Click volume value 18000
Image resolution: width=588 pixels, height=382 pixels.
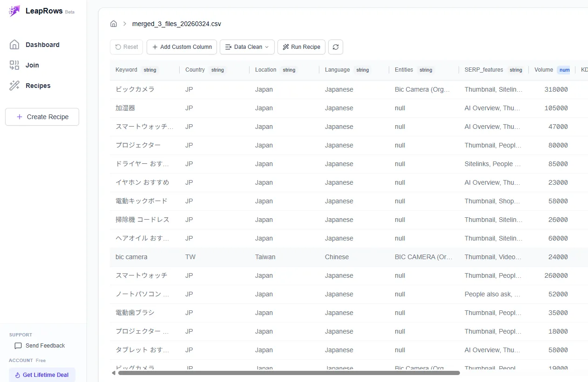[558, 331]
